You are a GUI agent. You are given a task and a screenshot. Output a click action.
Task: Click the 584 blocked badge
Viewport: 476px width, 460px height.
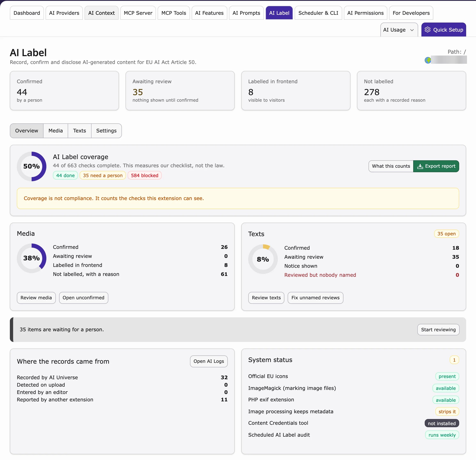144,175
